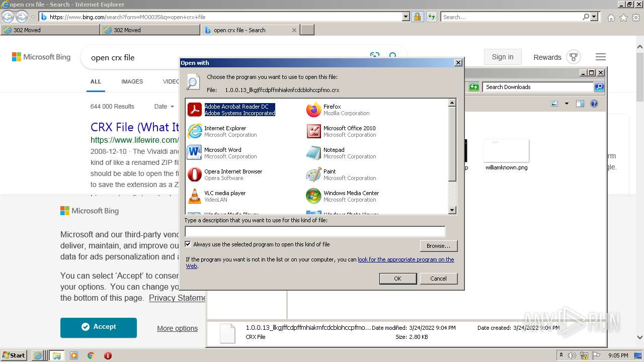Click the Bing Sign in button
This screenshot has height=362, width=644.
click(x=503, y=57)
